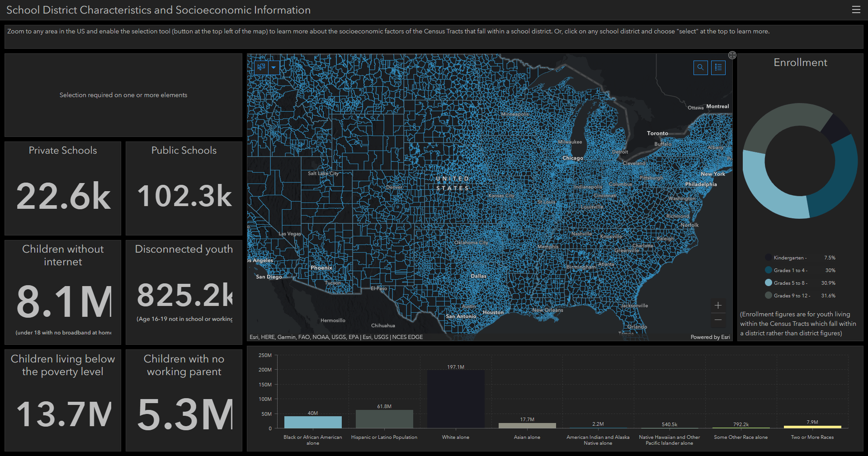Click the Children without internet 8.1M value

tap(63, 301)
